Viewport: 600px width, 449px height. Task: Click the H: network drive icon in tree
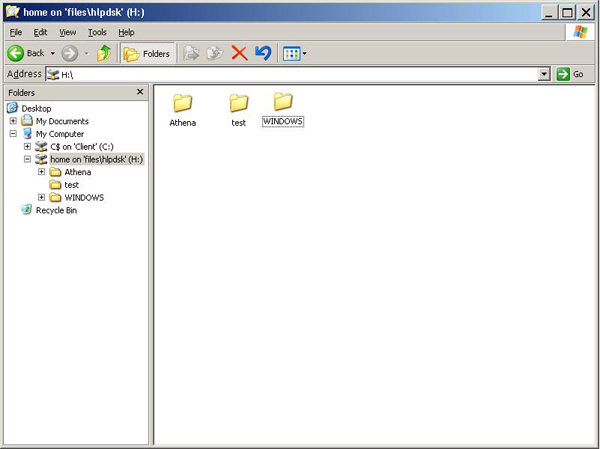(41, 159)
